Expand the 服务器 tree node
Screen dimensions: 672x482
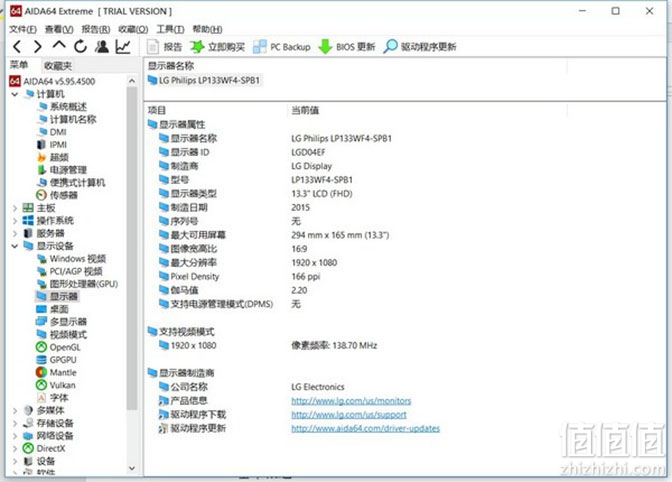point(15,234)
